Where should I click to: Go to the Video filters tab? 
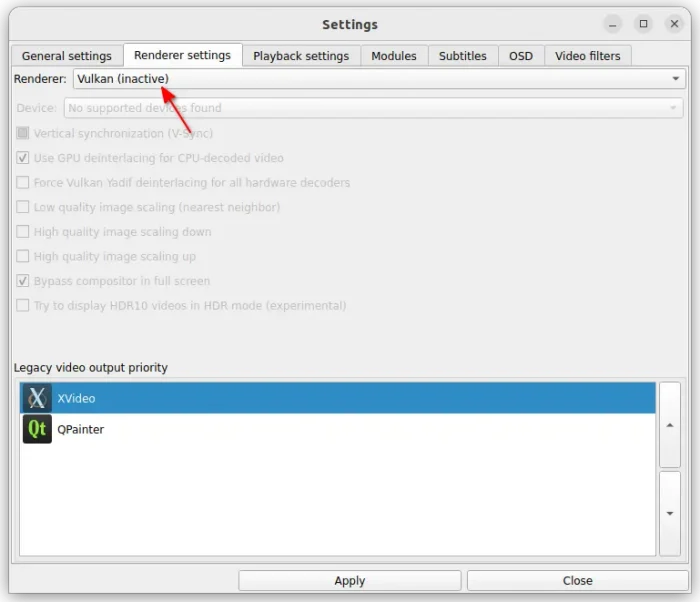(589, 56)
